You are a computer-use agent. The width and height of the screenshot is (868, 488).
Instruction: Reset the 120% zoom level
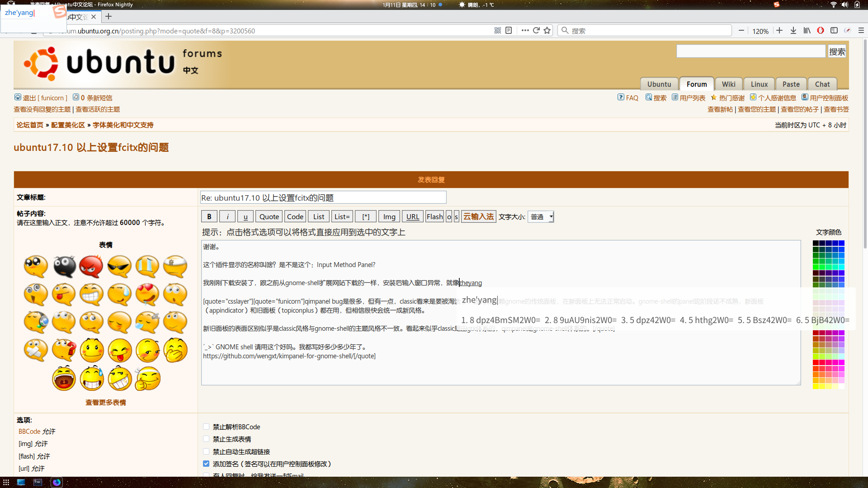(x=760, y=31)
